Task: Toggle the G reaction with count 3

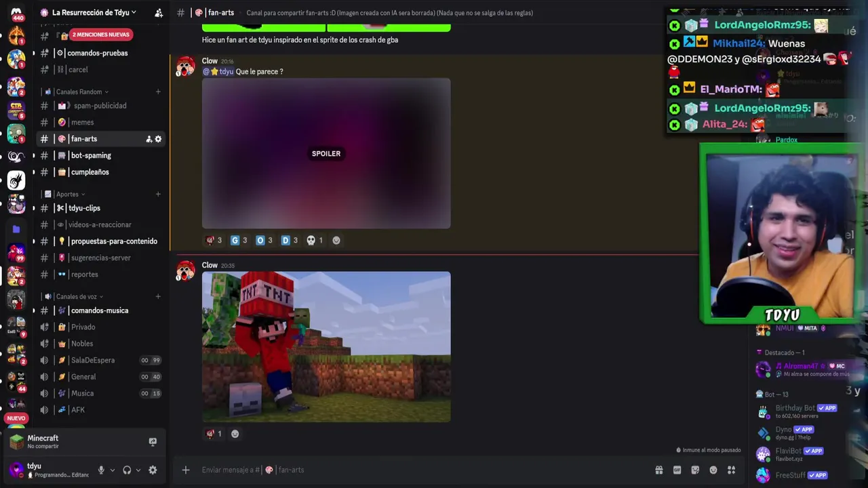Action: tap(239, 240)
